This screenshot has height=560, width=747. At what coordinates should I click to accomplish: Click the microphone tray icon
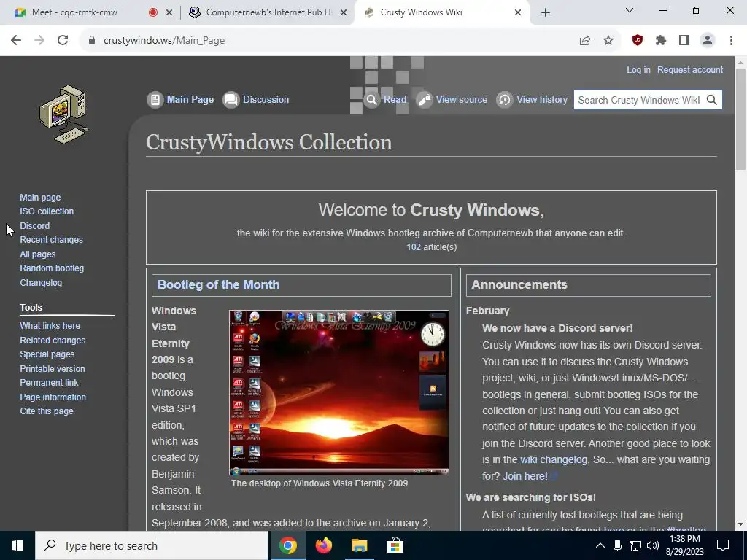point(617,545)
